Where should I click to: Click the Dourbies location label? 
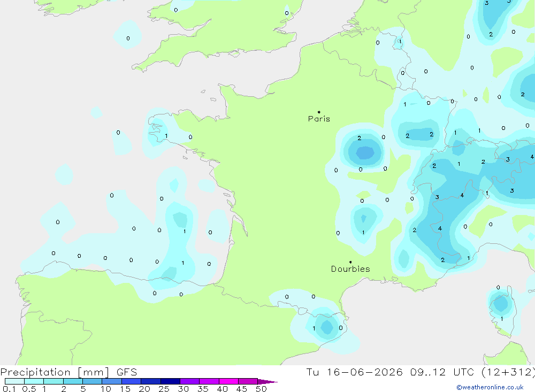tap(350, 269)
